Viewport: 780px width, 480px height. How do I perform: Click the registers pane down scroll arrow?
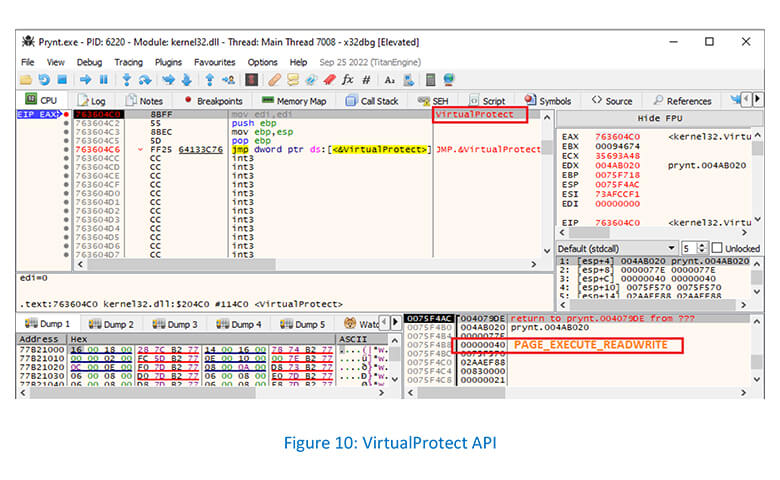coord(757,219)
